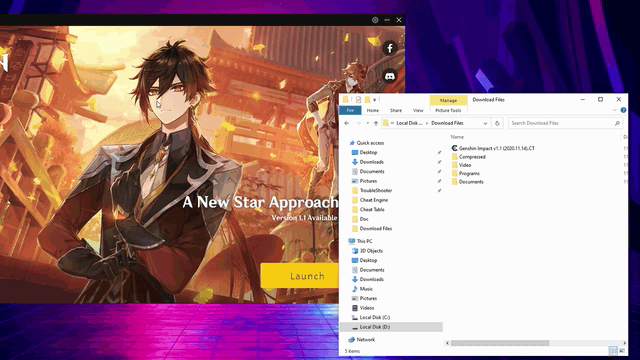Open the launcher settings gear icon
This screenshot has width=640, height=360.
coord(375,20)
